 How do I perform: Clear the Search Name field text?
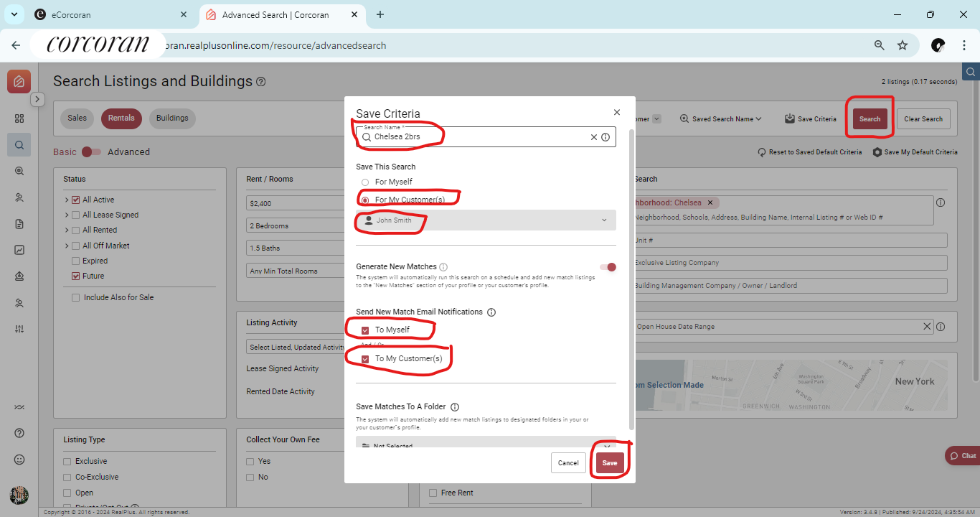tap(593, 137)
